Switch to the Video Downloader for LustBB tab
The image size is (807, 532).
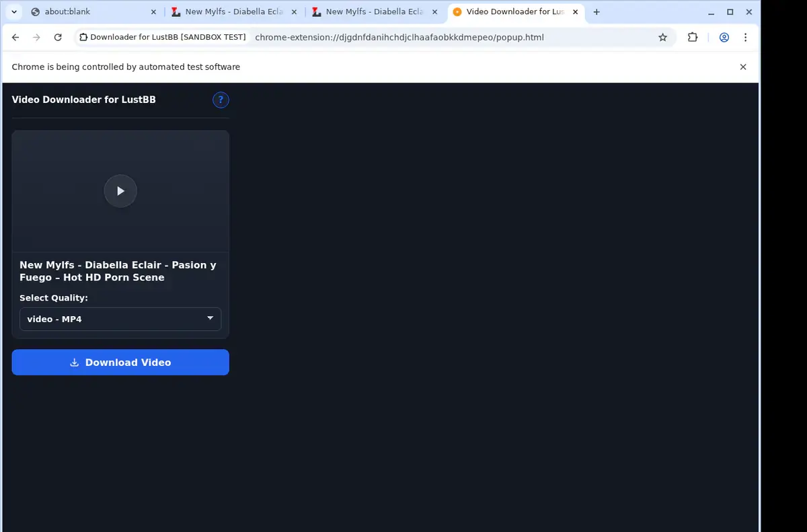[516, 11]
